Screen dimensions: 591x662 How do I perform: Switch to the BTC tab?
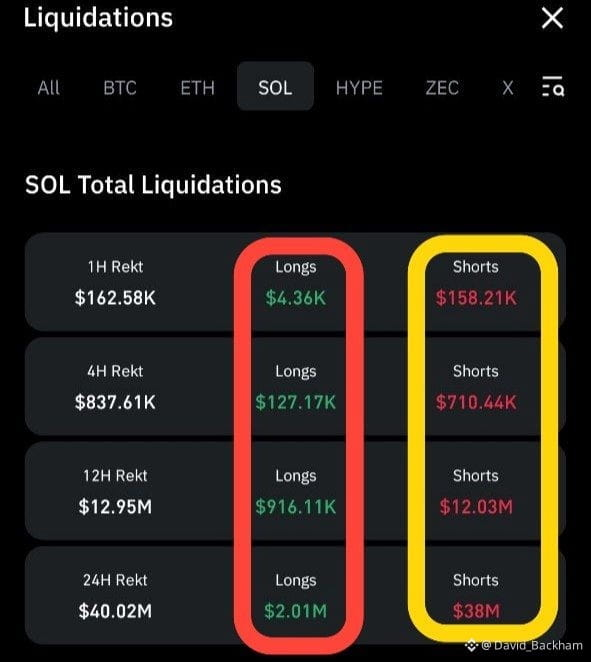pos(120,88)
